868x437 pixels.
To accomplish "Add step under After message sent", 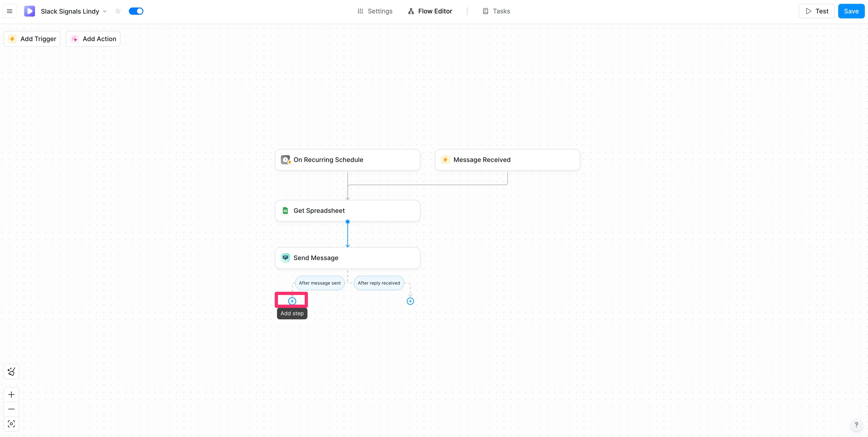I will coord(292,301).
